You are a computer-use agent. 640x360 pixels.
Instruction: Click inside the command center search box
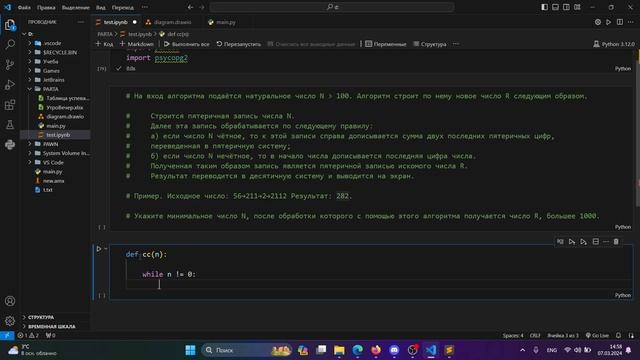tap(332, 7)
